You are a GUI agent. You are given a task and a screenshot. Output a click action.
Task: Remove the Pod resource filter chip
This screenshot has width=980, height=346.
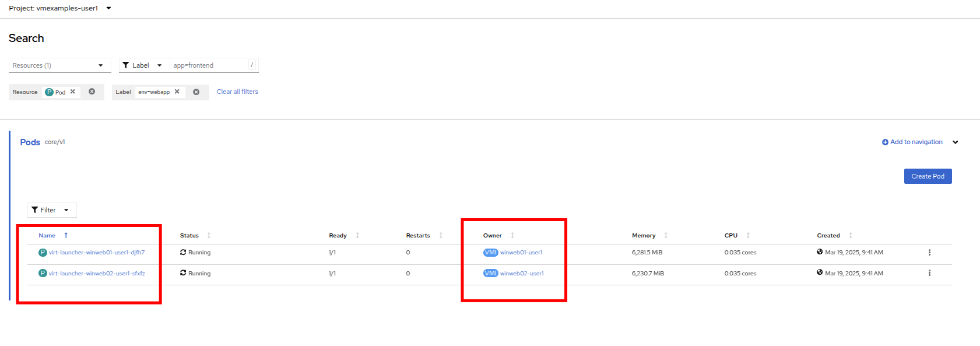(73, 92)
